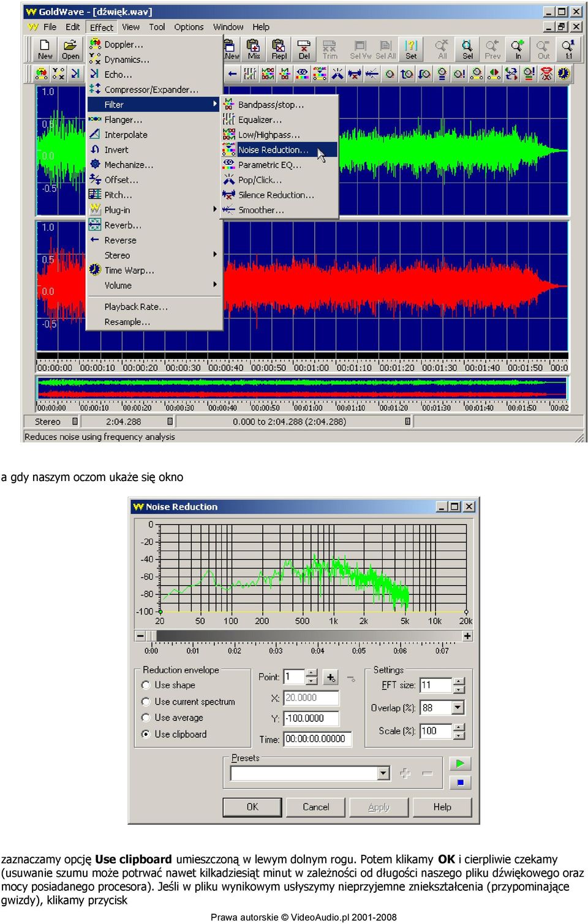Expand the Filter submenu arrow
588x924 pixels.
pyautogui.click(x=215, y=104)
